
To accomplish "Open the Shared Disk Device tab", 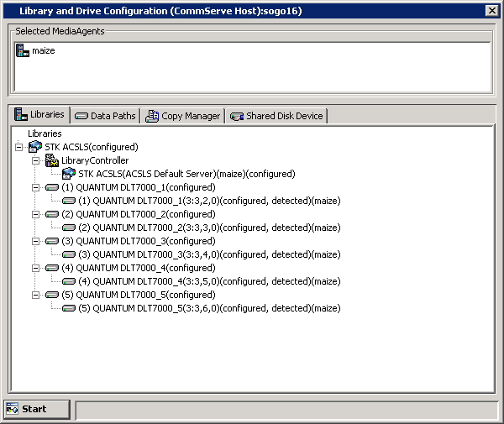I will point(276,116).
